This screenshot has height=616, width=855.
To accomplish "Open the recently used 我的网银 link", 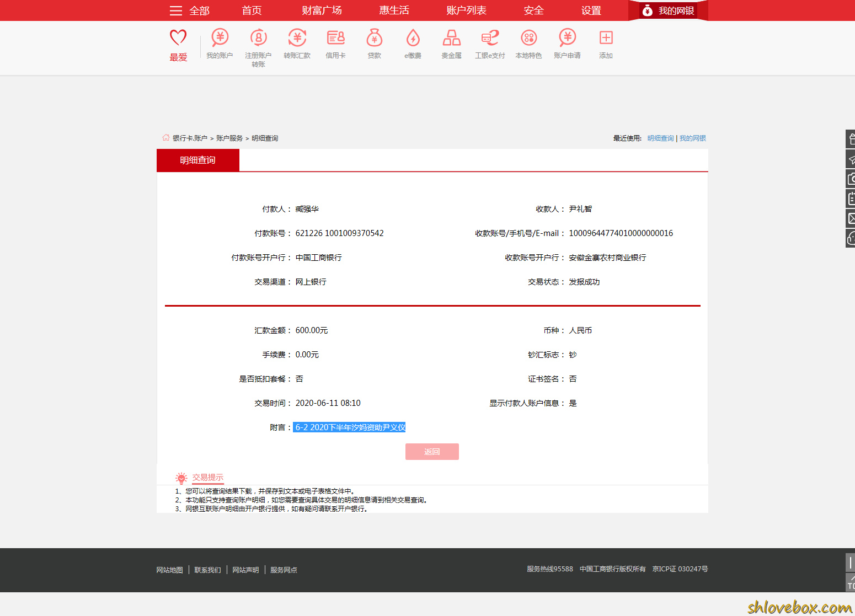I will click(x=693, y=138).
